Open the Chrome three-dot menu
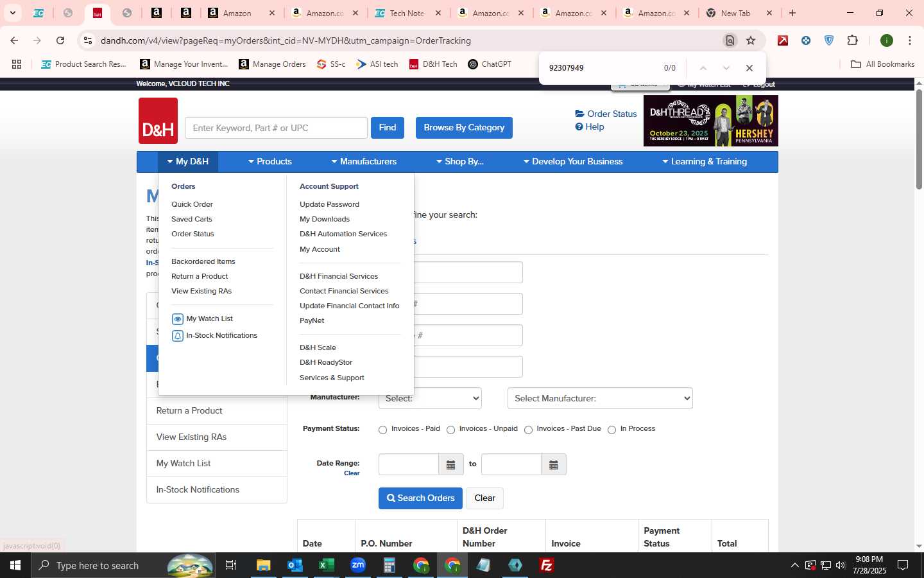Viewport: 924px width, 578px height. click(909, 40)
